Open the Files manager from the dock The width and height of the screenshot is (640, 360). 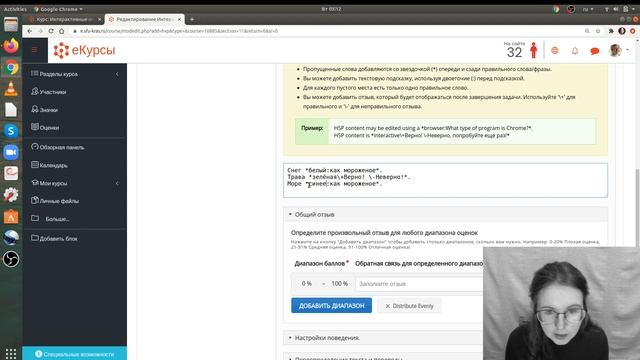pyautogui.click(x=11, y=24)
